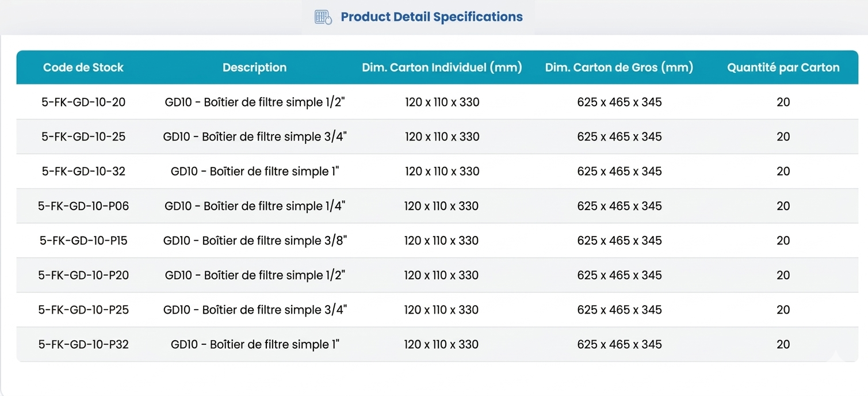Select the Dim. Carton de Gros (mm) header

619,67
